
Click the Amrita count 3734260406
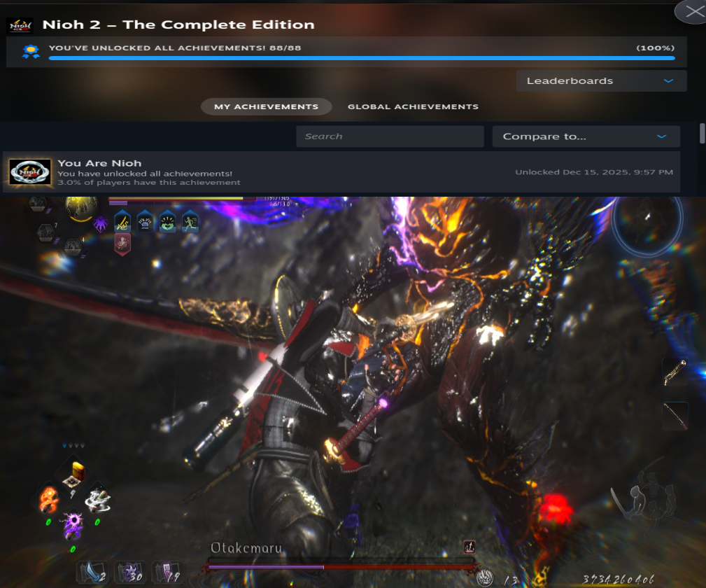619,580
